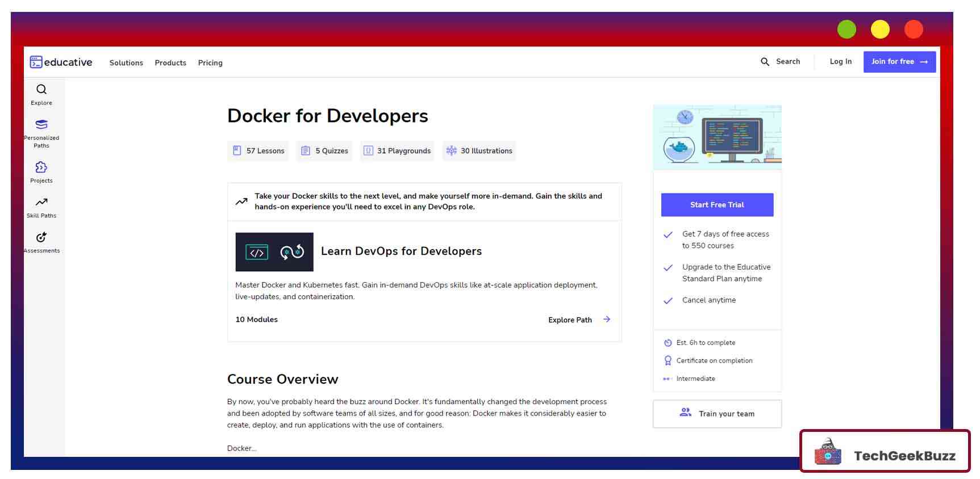
Task: Open the Solutions menu
Action: [126, 63]
